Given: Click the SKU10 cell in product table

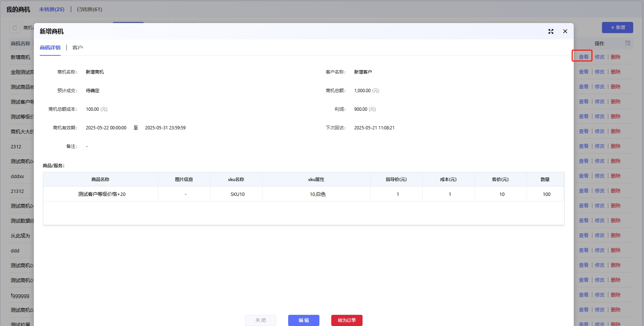Looking at the screenshot, I should point(237,194).
